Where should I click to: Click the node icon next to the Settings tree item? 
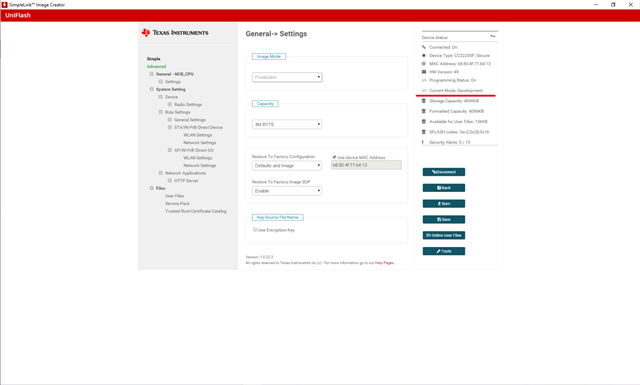click(x=161, y=82)
